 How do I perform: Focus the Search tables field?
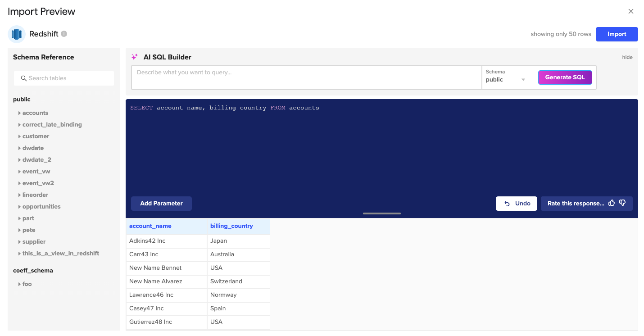(x=64, y=78)
